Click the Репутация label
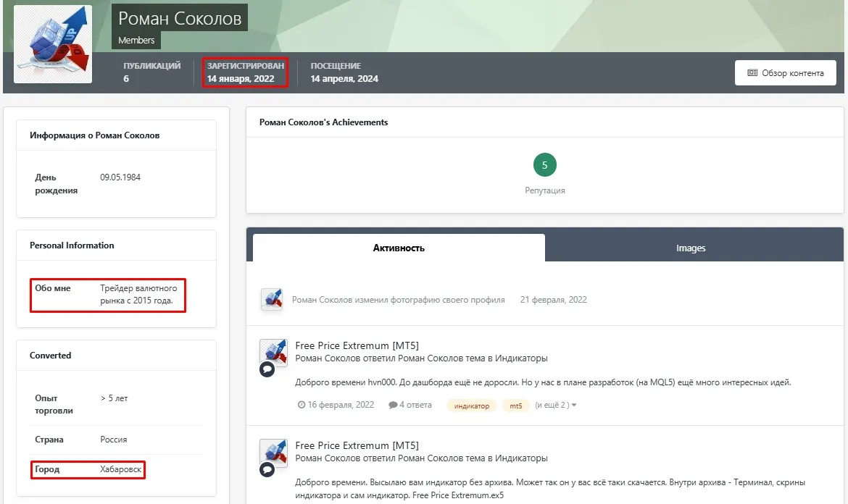This screenshot has height=504, width=848. (544, 190)
